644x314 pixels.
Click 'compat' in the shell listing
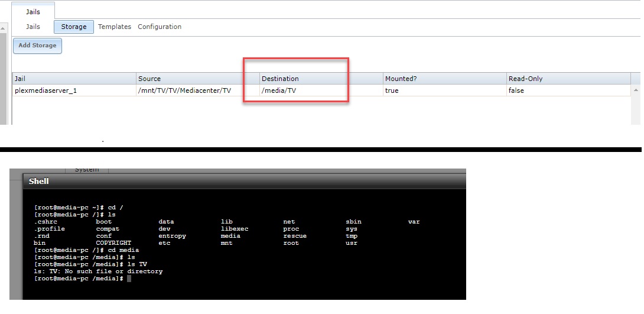(108, 228)
